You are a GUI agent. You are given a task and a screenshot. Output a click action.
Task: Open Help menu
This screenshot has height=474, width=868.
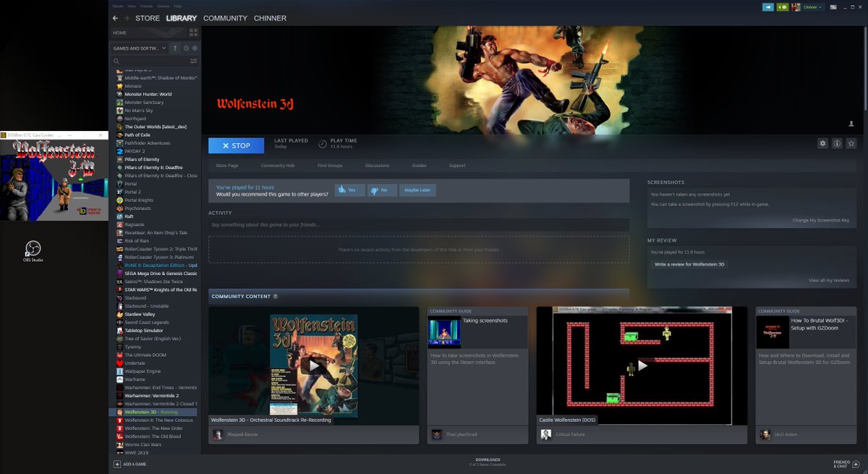pos(177,6)
